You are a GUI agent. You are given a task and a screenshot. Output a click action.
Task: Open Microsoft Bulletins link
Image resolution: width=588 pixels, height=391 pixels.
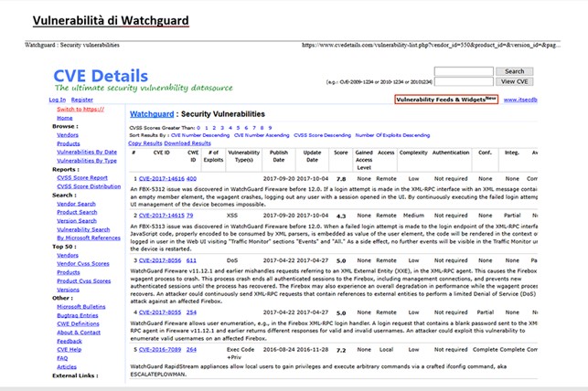(x=81, y=307)
